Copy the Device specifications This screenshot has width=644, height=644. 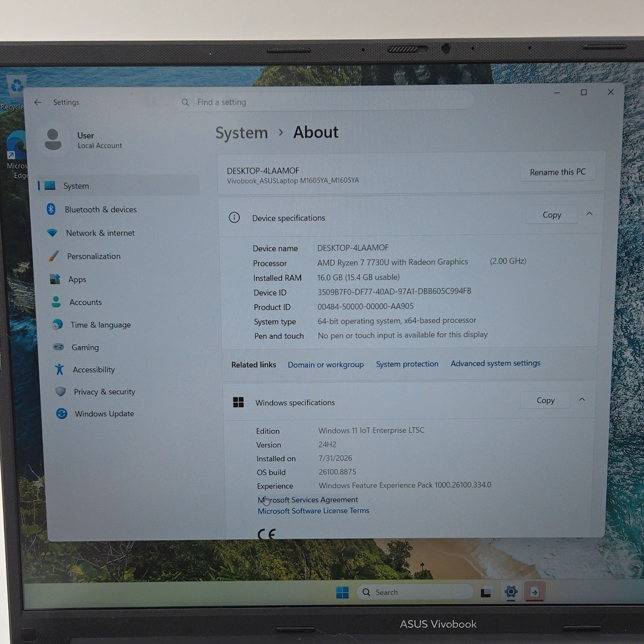pyautogui.click(x=552, y=215)
